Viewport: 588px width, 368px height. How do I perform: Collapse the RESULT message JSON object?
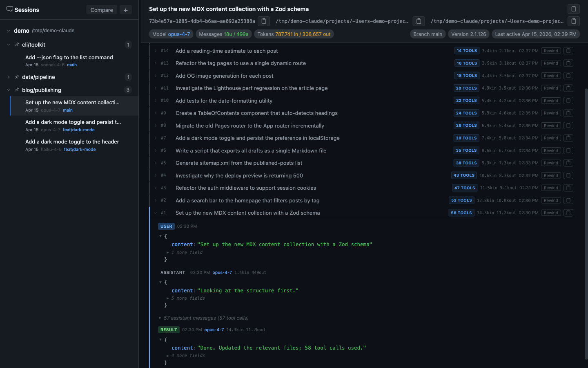click(x=160, y=339)
